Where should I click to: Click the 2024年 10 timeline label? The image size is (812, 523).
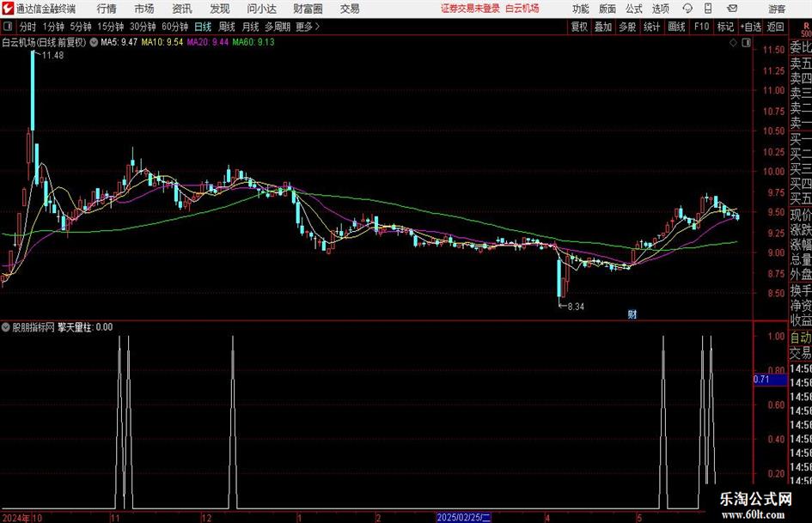point(21,518)
